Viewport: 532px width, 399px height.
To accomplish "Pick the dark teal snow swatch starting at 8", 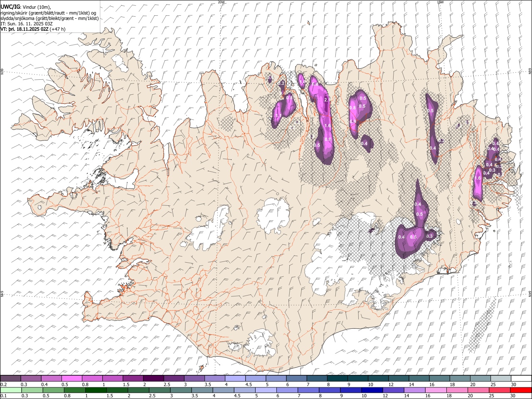I will click(x=337, y=378).
